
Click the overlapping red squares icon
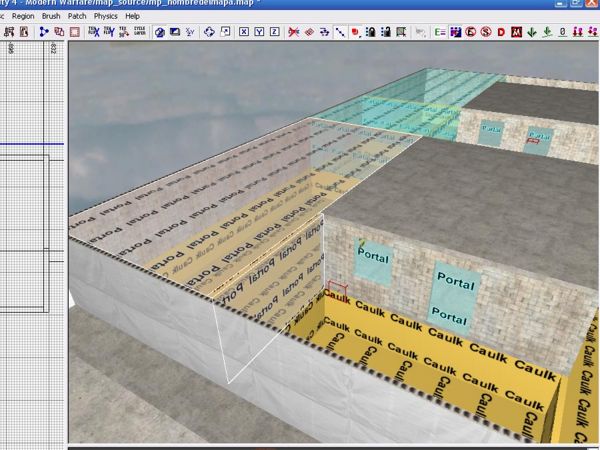[x=59, y=32]
